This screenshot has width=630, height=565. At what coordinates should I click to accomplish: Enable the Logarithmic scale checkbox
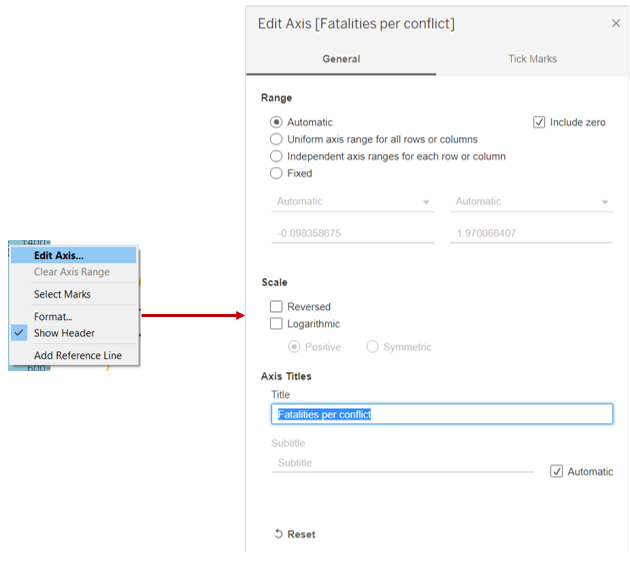click(x=277, y=324)
